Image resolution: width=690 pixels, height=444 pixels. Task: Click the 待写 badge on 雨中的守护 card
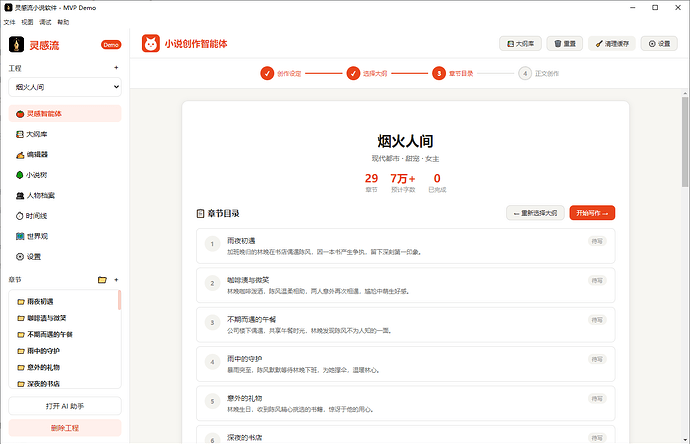(597, 360)
